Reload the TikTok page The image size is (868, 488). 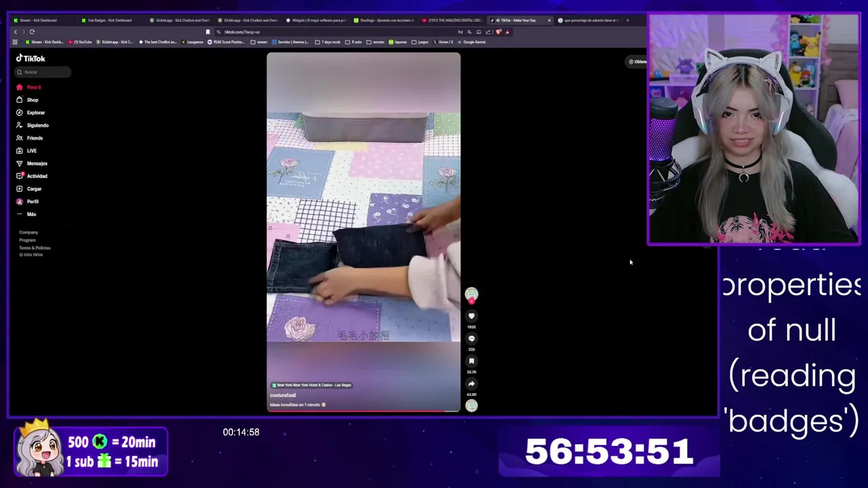[32, 32]
